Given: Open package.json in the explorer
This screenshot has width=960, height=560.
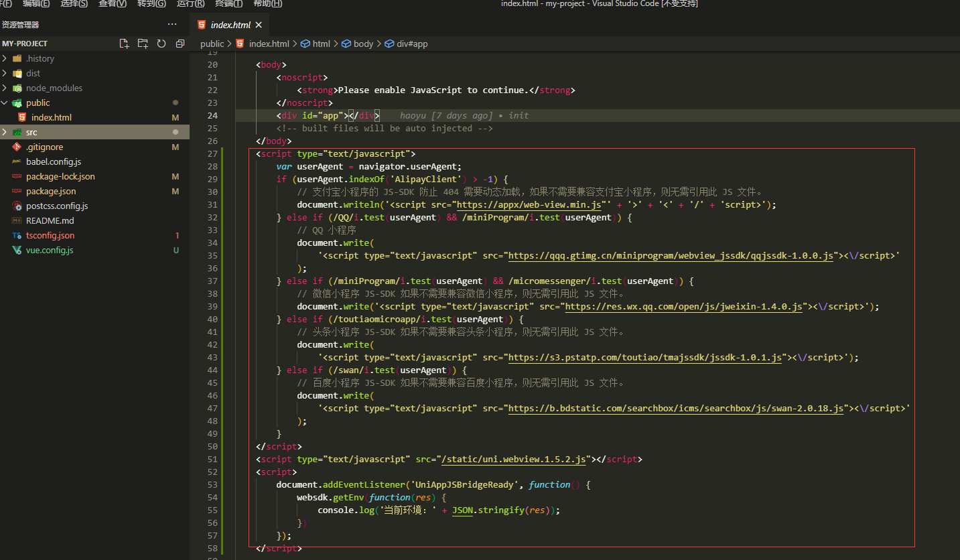Looking at the screenshot, I should pos(51,191).
